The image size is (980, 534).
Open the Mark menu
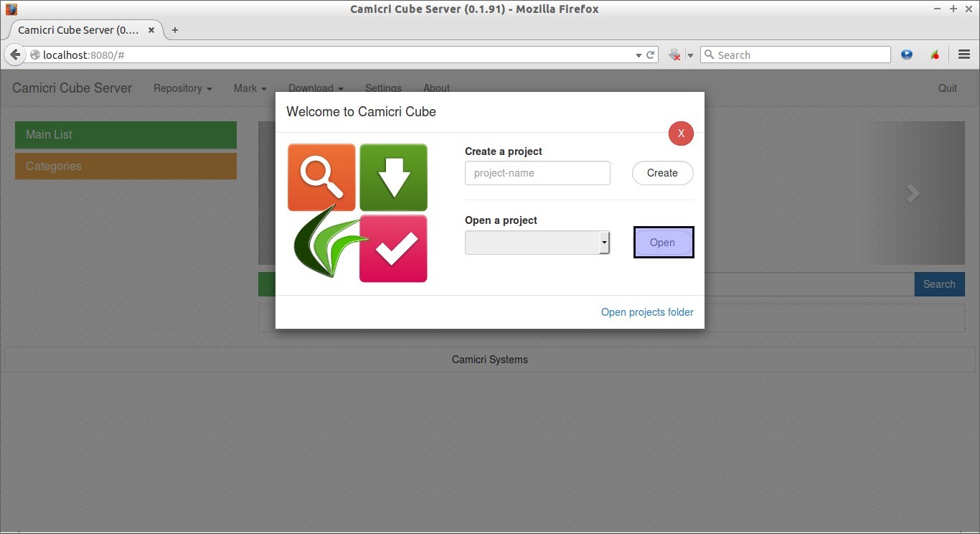point(250,88)
